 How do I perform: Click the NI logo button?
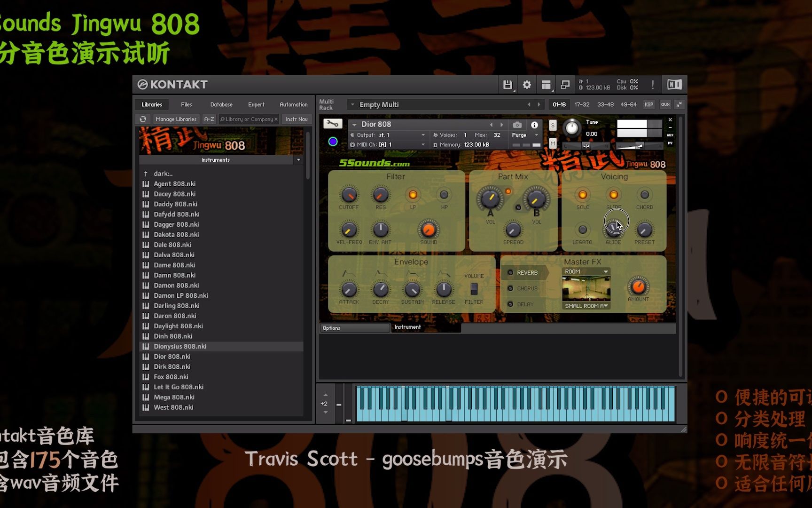674,85
